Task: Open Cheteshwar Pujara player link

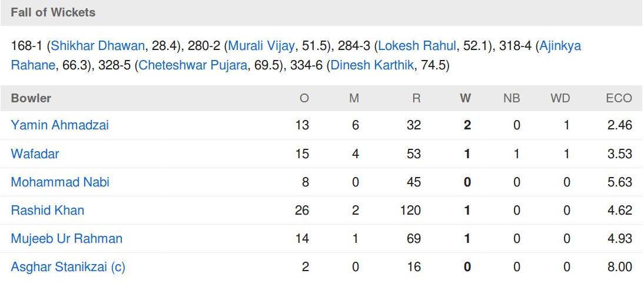Action: click(x=193, y=65)
